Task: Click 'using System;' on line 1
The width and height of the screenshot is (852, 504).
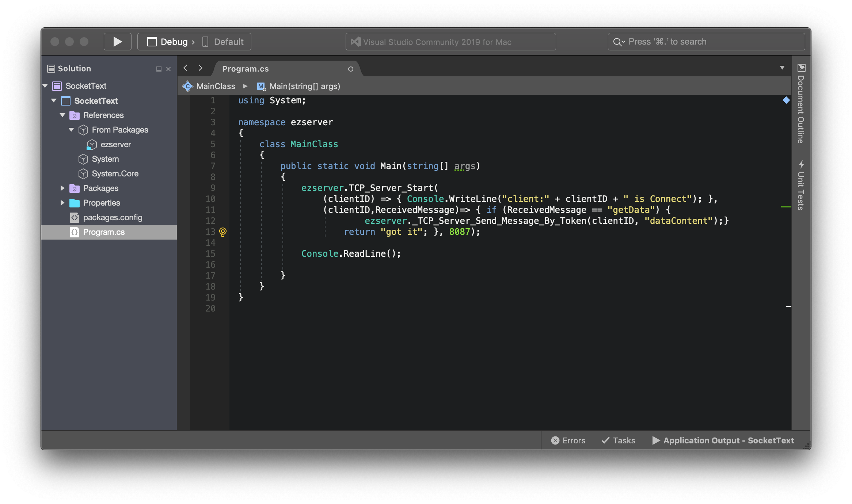Action: 272,100
